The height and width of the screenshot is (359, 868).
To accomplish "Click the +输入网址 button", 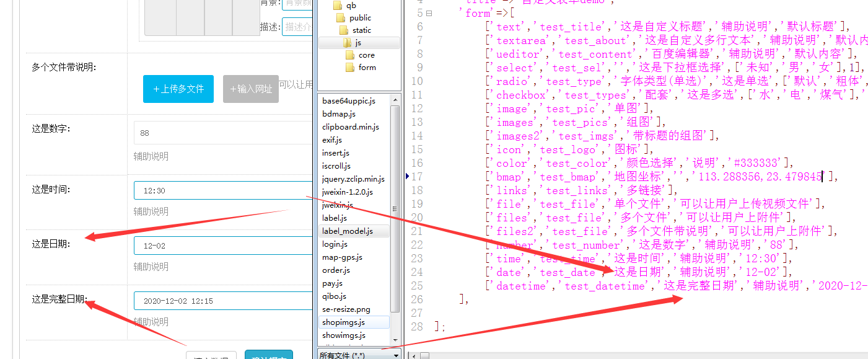I will [x=251, y=89].
